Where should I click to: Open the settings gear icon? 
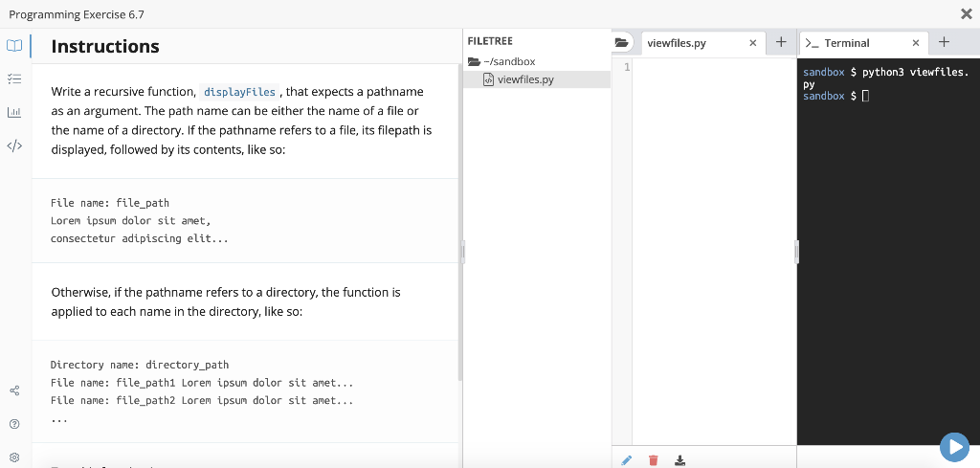(x=14, y=457)
